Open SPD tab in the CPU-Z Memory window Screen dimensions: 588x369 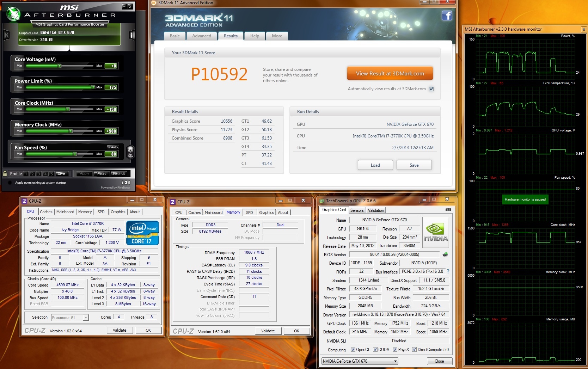249,213
